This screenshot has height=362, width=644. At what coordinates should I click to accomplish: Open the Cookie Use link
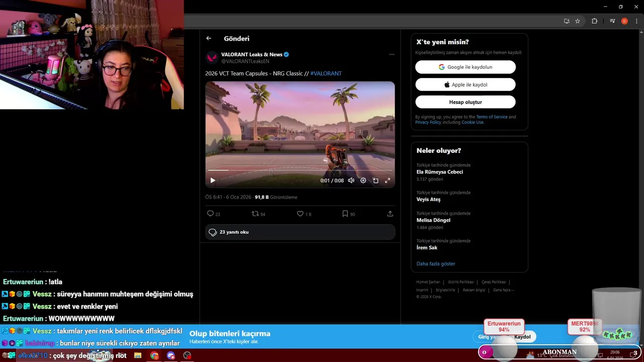pos(472,122)
